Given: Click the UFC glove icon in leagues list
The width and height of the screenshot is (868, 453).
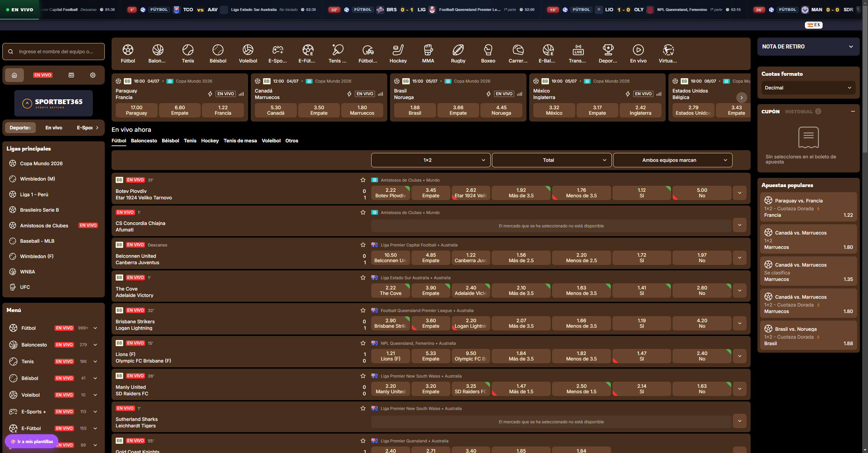Looking at the screenshot, I should point(13,287).
